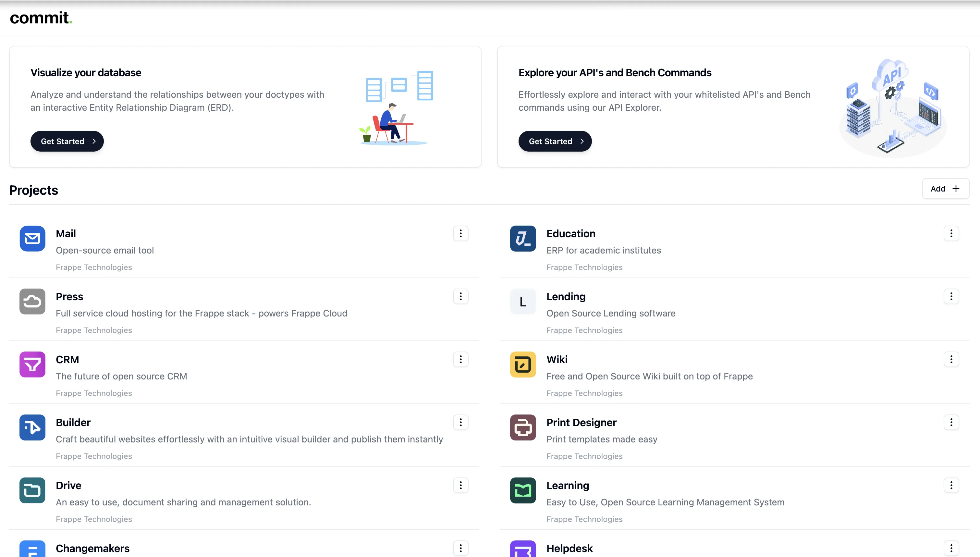The image size is (980, 557).
Task: Select the Wiki project title
Action: pos(557,360)
